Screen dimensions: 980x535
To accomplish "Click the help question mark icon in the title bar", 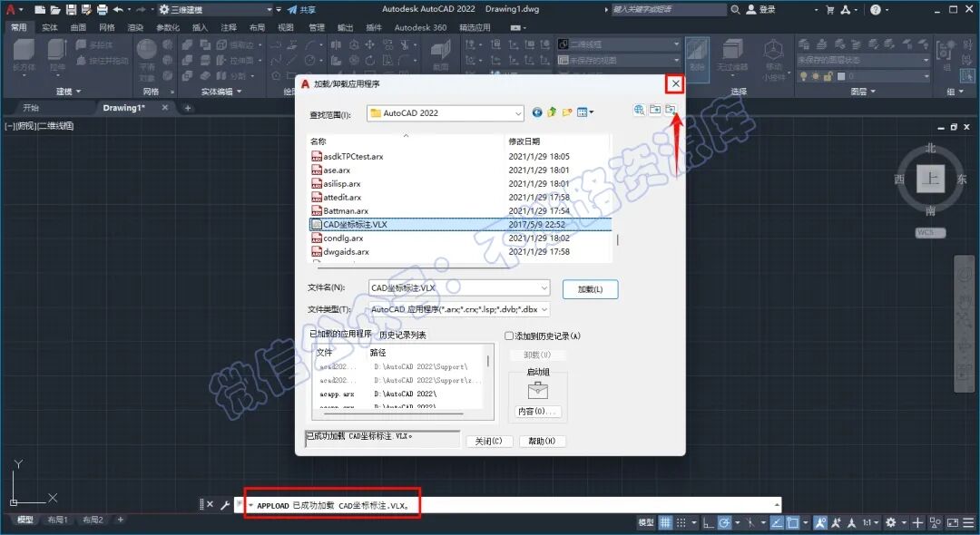I will click(x=875, y=9).
